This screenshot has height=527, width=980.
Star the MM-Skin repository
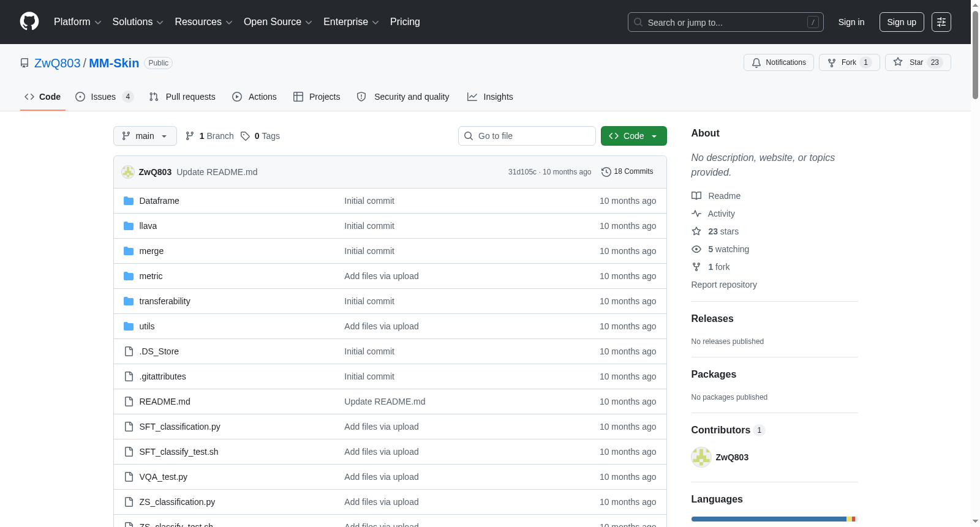(x=918, y=62)
